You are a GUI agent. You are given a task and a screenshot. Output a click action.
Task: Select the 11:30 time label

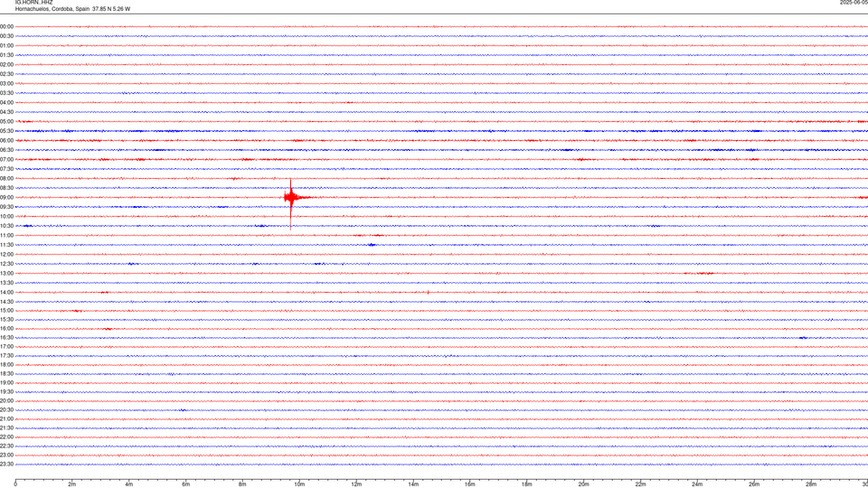[6, 245]
